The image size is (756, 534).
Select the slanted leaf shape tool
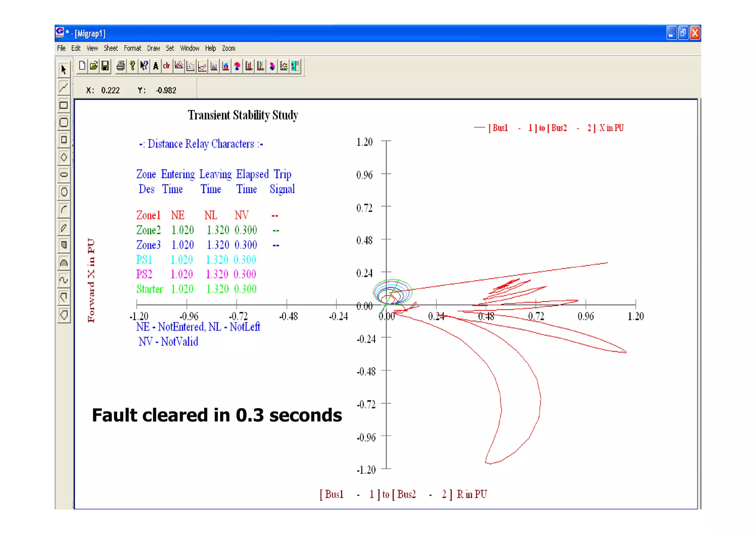64,227
